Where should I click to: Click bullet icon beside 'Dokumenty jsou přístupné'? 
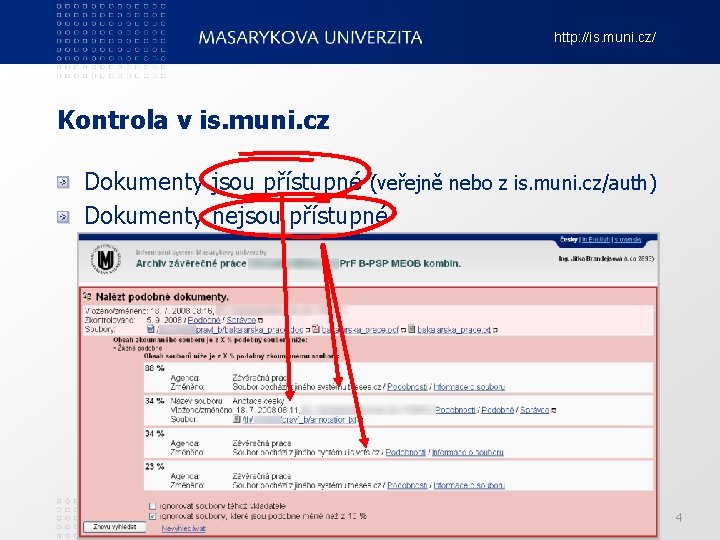63,182
